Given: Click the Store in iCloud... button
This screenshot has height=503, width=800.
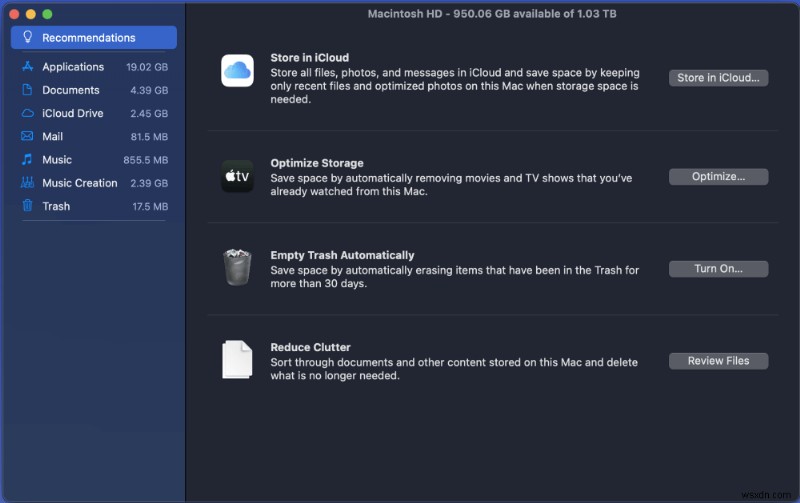Looking at the screenshot, I should point(718,78).
